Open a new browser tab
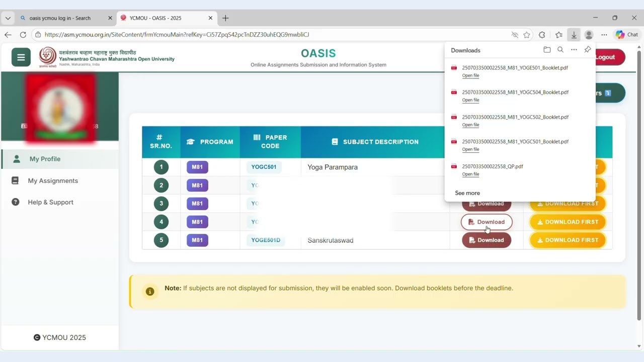This screenshot has height=362, width=644. pyautogui.click(x=225, y=18)
